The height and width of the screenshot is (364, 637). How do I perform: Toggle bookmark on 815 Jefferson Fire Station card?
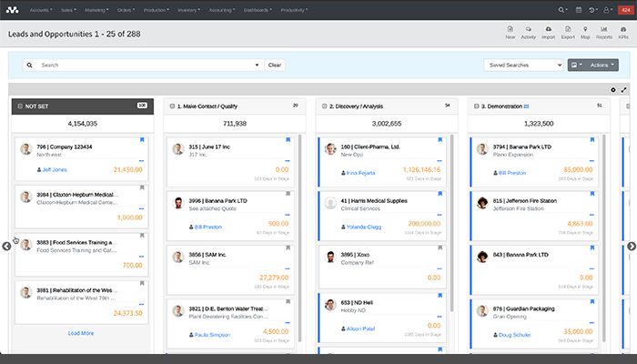click(591, 193)
